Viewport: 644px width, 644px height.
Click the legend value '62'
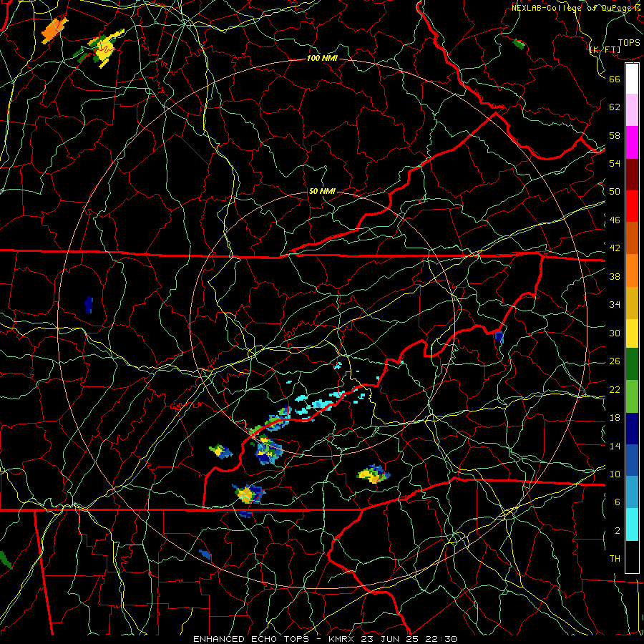coord(615,107)
